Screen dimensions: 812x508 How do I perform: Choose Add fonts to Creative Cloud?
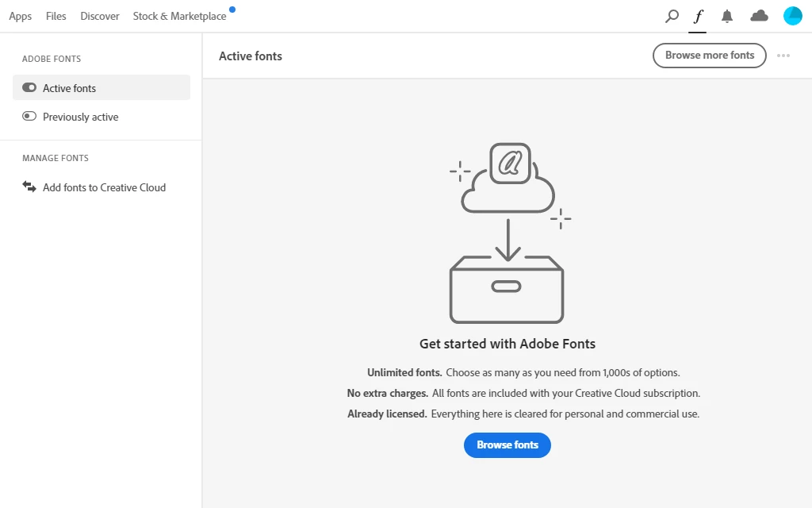(x=101, y=187)
